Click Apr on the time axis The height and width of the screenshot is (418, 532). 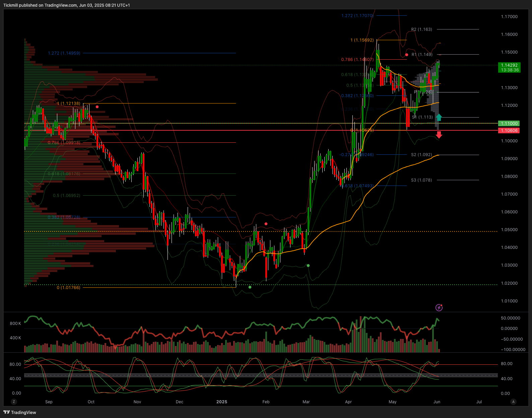coord(348,402)
